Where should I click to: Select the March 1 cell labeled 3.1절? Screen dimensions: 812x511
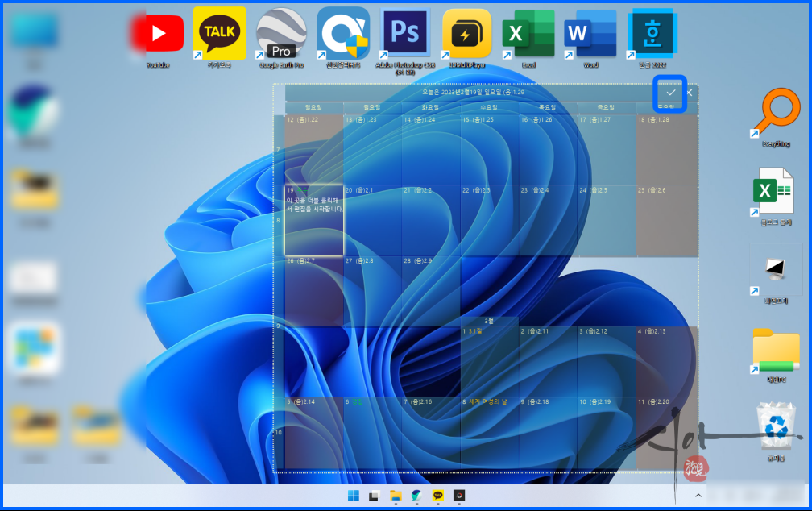click(490, 361)
